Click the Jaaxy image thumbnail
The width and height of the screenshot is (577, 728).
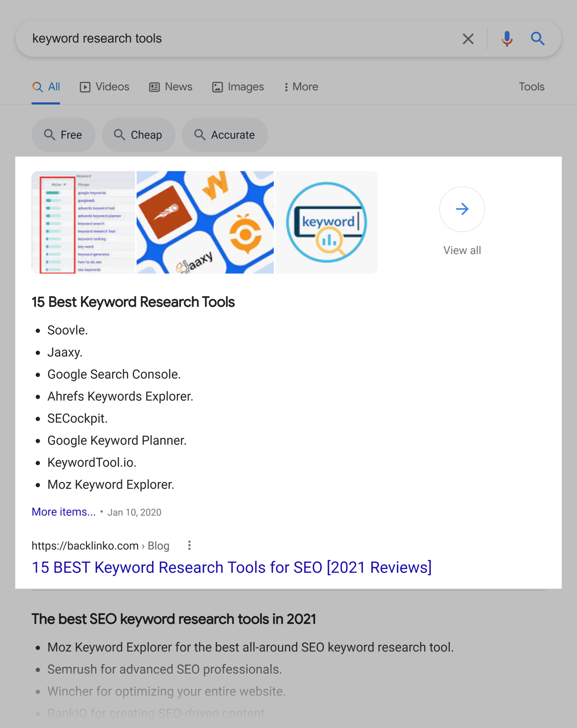pyautogui.click(x=204, y=222)
